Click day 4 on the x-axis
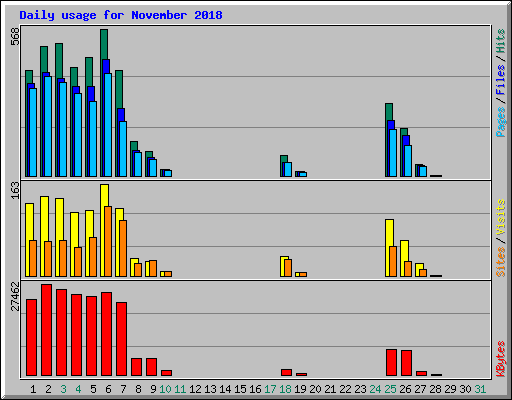Screen dimensions: 512x400 (78, 389)
